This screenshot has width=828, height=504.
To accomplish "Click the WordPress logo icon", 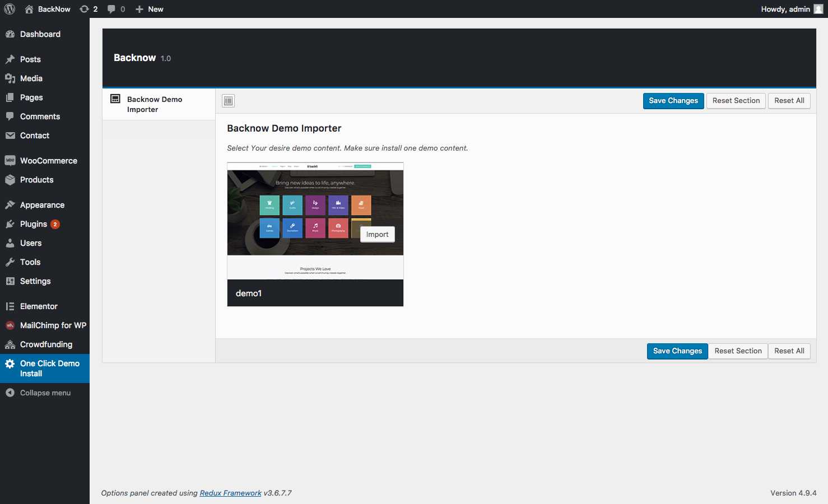I will (10, 9).
